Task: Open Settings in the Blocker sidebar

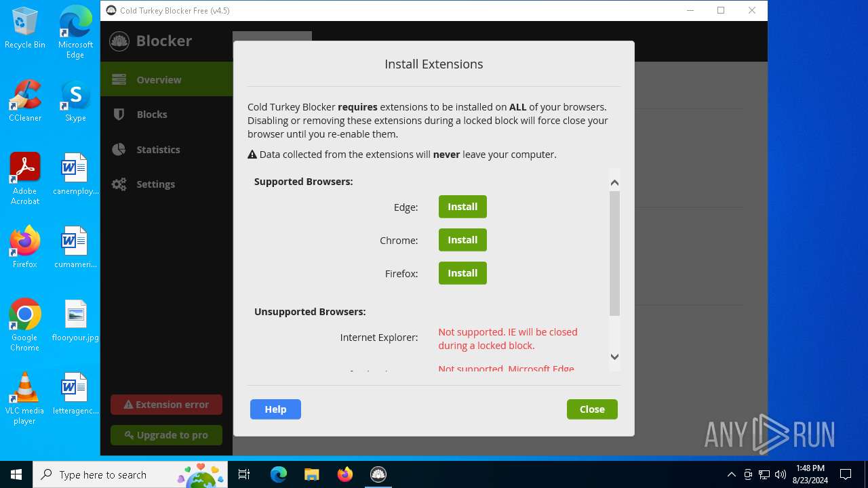Action: tap(167, 184)
